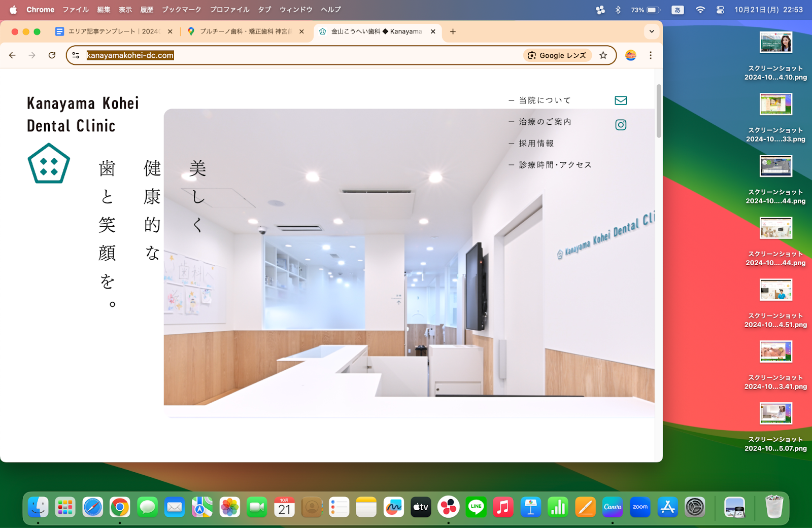
Task: Open Google Chrome from the Dock
Action: (120, 507)
